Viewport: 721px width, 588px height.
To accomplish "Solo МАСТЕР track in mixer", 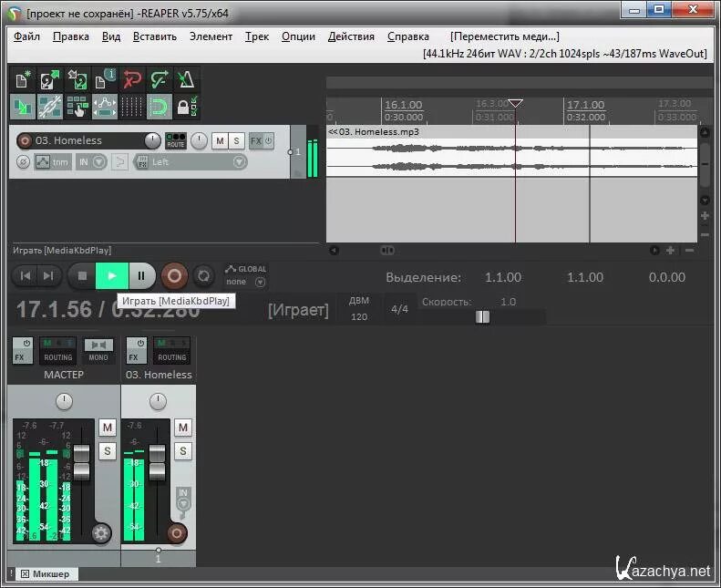I will click(x=108, y=451).
